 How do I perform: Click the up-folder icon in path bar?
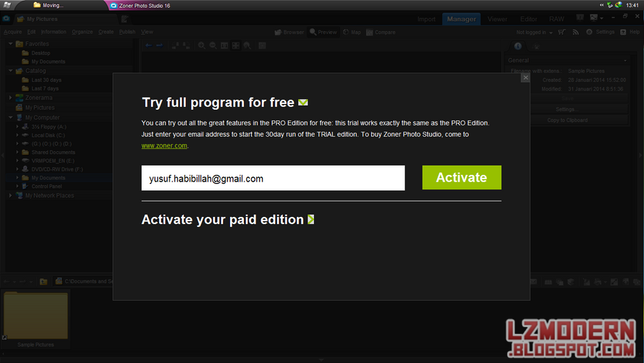coord(43,281)
